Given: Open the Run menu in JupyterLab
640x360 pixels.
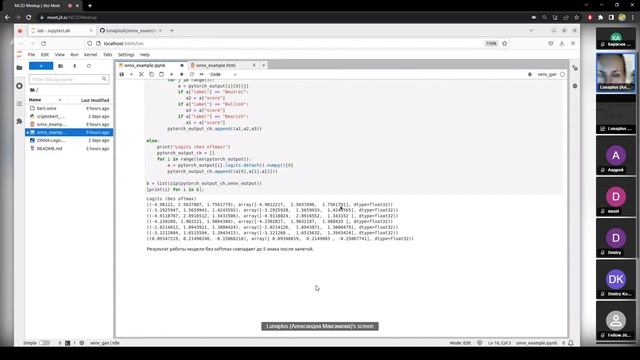Looking at the screenshot, I should coord(74,55).
